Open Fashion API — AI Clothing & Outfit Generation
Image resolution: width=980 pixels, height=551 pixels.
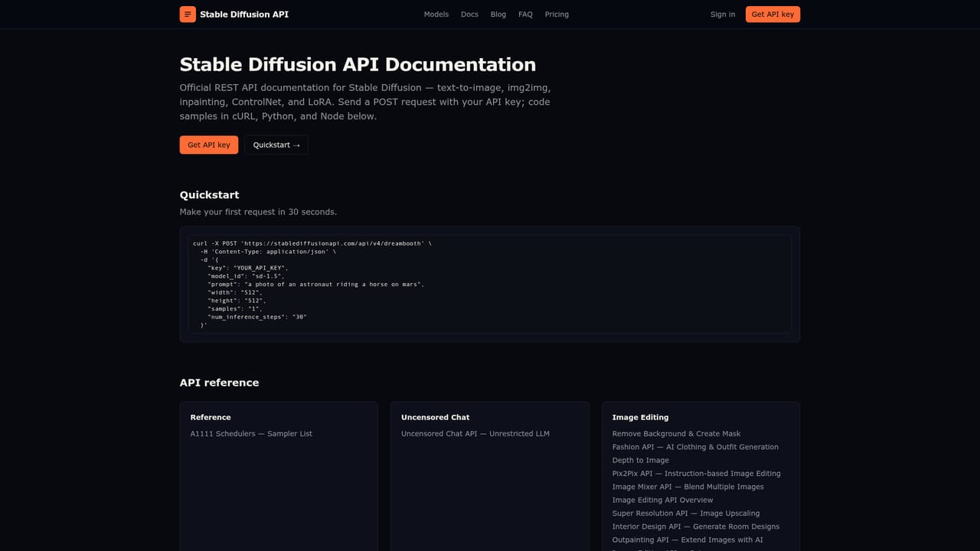tap(695, 447)
